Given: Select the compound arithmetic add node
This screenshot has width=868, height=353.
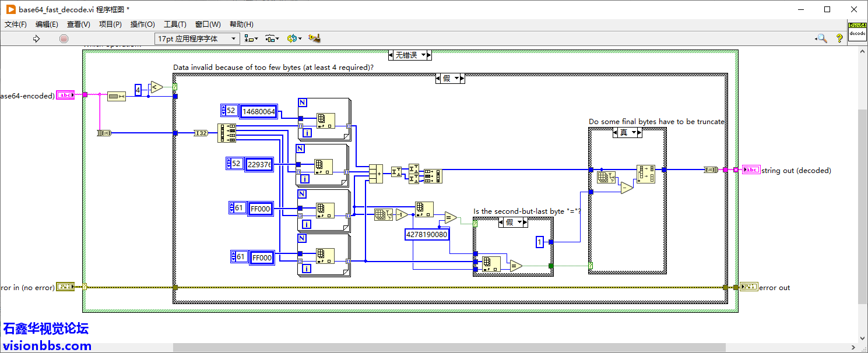Looking at the screenshot, I should [376, 174].
